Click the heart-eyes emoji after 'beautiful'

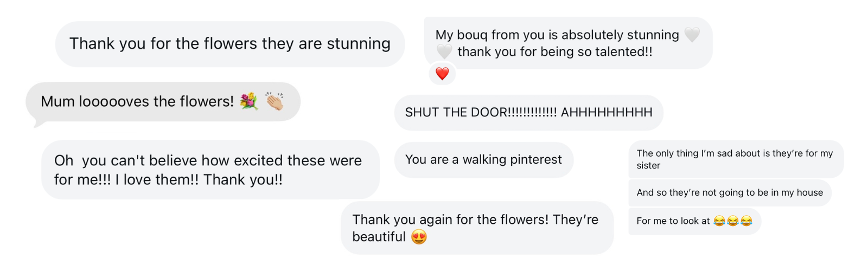click(x=419, y=237)
